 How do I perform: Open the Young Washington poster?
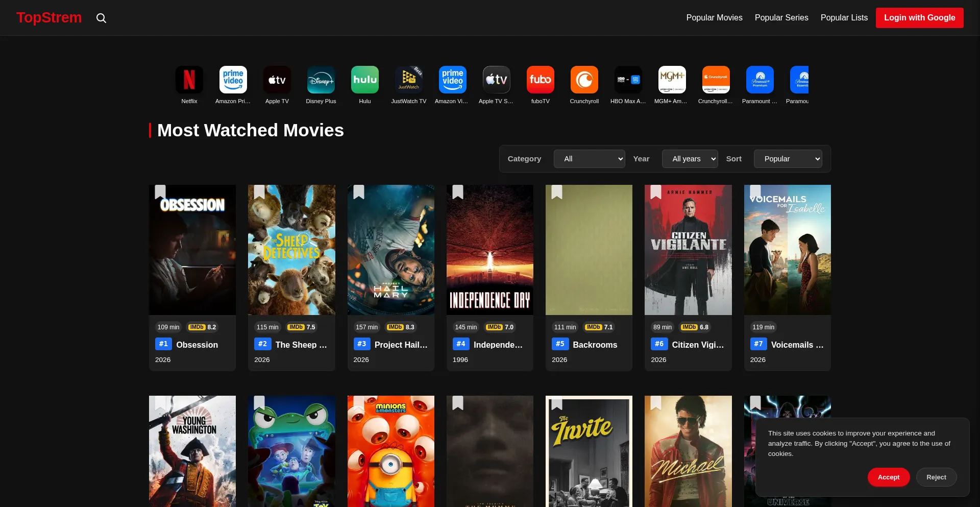click(192, 451)
